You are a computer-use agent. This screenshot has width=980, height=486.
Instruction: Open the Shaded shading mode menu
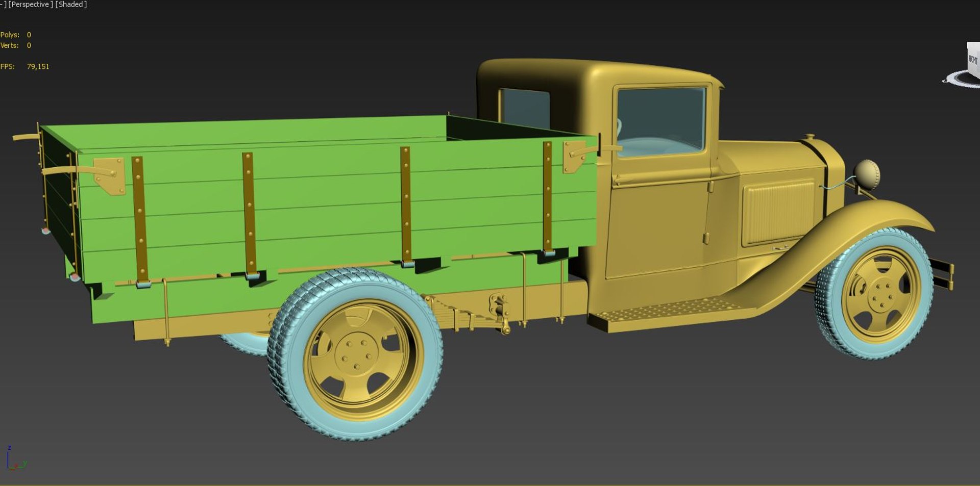(x=71, y=5)
